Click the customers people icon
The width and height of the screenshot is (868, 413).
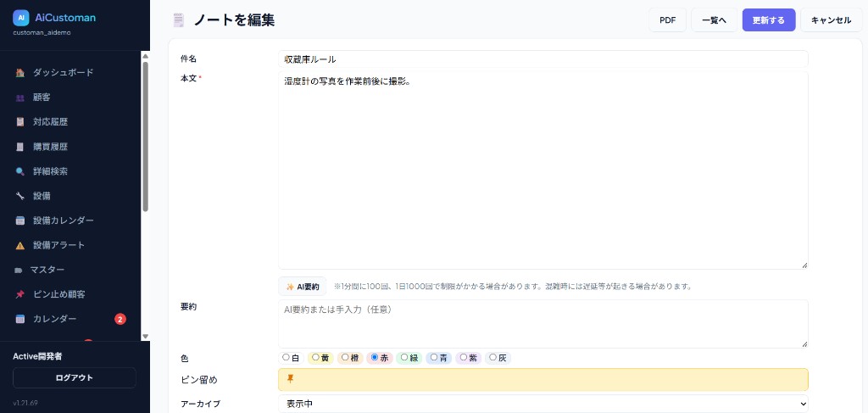pos(20,98)
